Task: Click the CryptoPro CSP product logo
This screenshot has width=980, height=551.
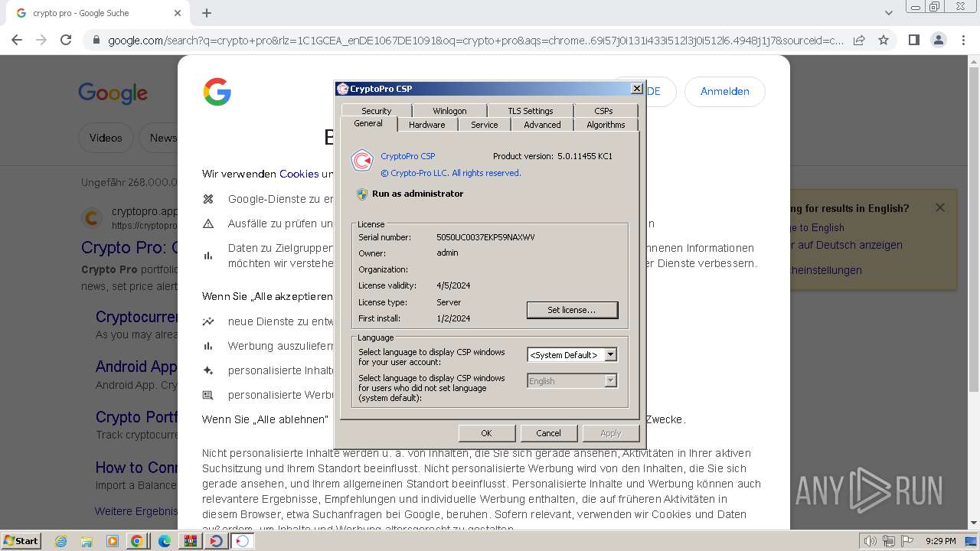Action: [362, 161]
